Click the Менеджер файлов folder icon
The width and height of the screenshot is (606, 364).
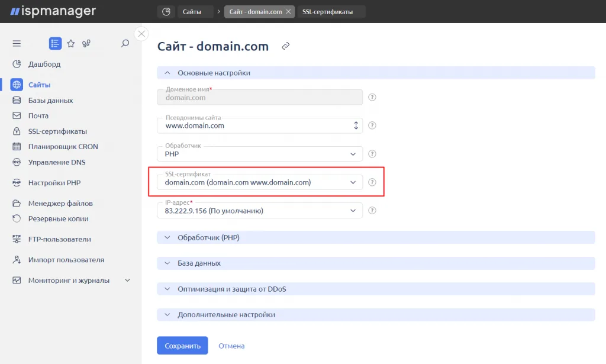point(17,203)
